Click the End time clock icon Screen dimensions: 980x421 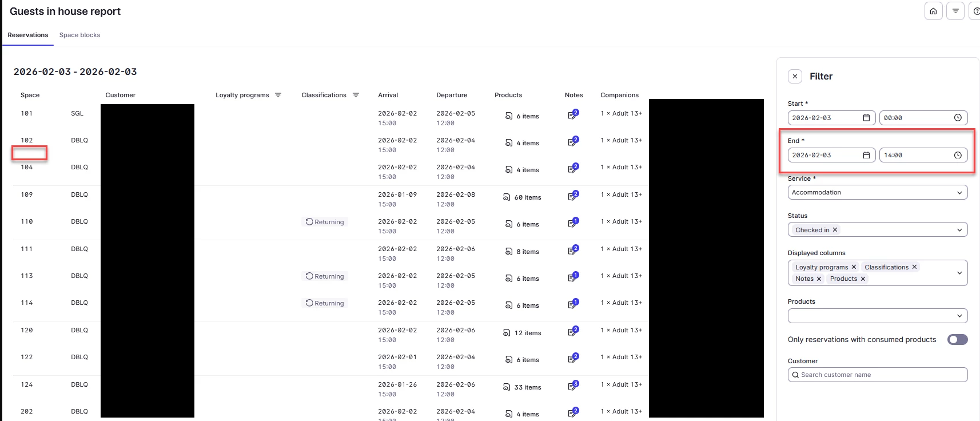click(958, 155)
